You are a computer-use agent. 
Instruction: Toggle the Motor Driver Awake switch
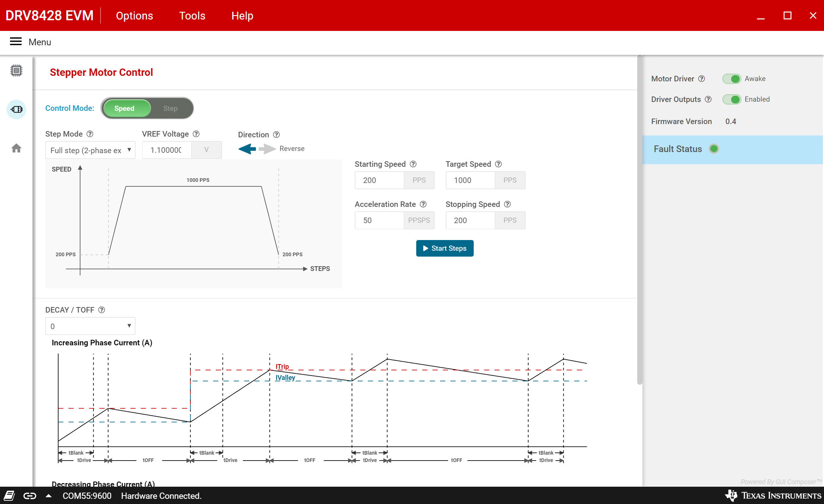[x=732, y=79]
